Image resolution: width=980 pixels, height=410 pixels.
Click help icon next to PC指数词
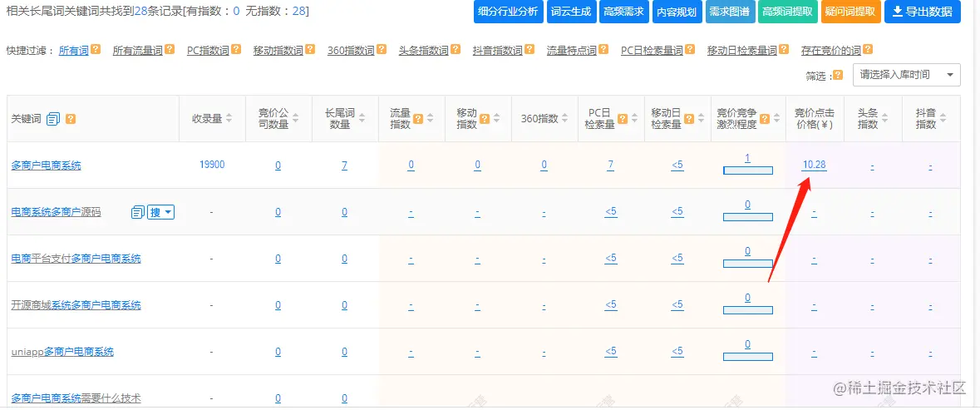tap(236, 50)
